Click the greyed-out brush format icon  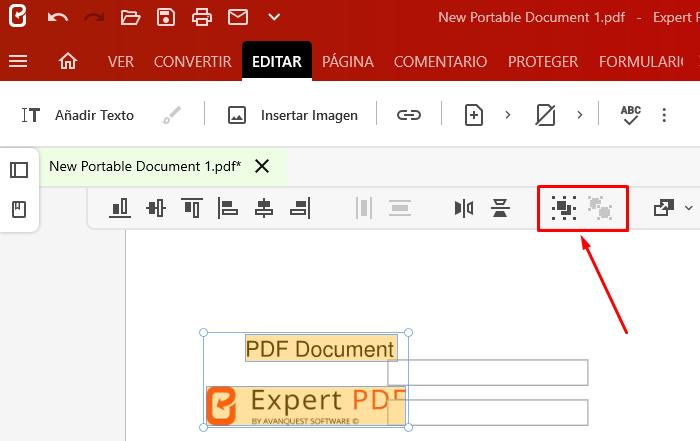click(x=172, y=115)
